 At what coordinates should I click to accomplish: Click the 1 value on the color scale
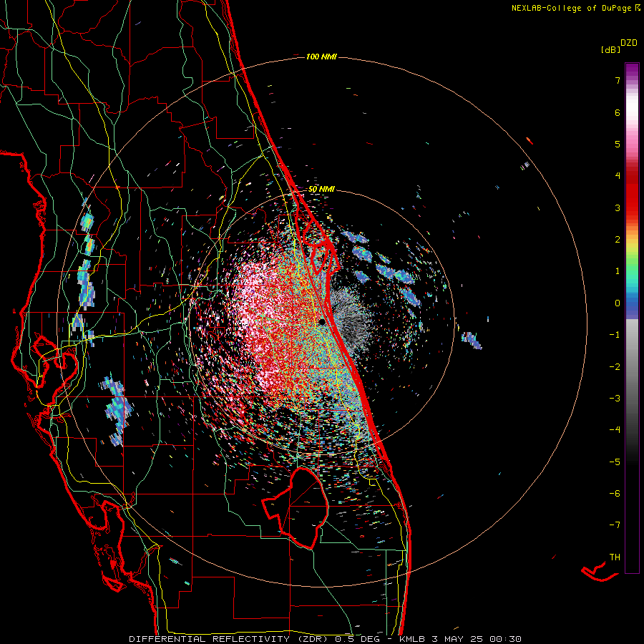coord(618,271)
